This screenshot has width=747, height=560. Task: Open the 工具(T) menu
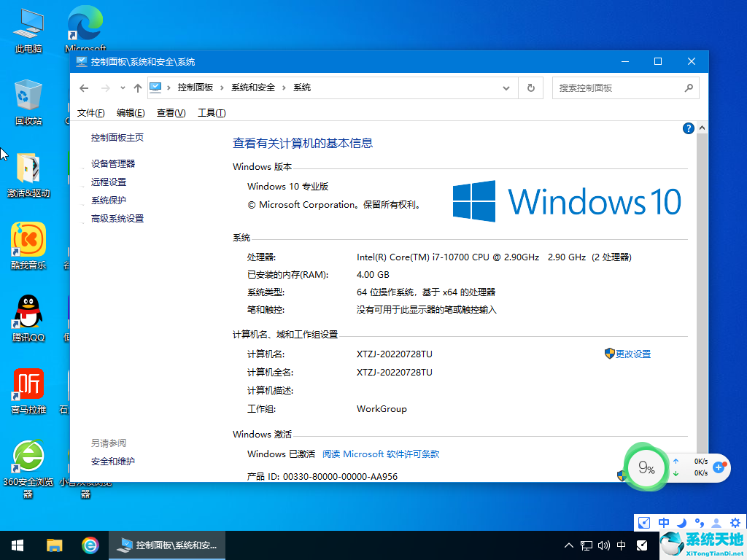tap(212, 113)
